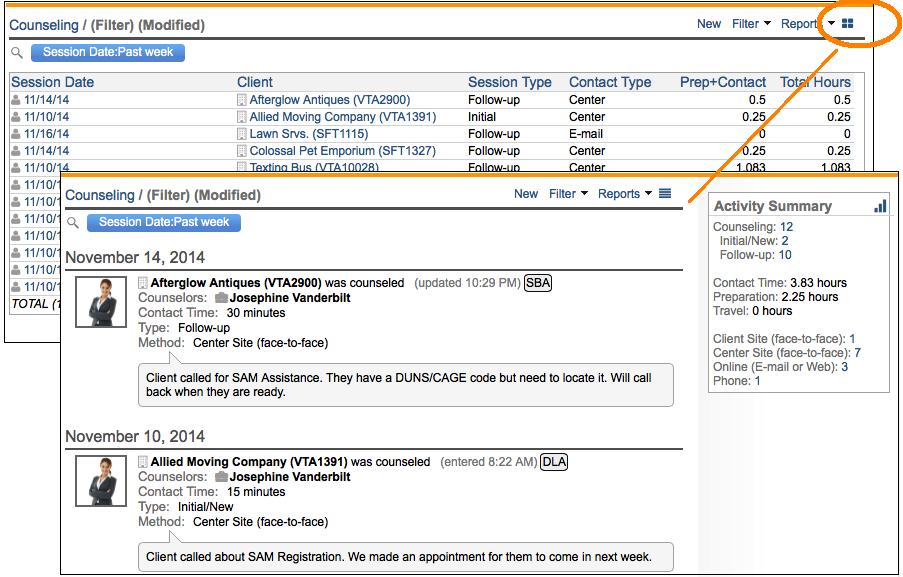Click the Session Date:Past week filter tag
The width and height of the screenshot is (903, 577).
tap(163, 222)
